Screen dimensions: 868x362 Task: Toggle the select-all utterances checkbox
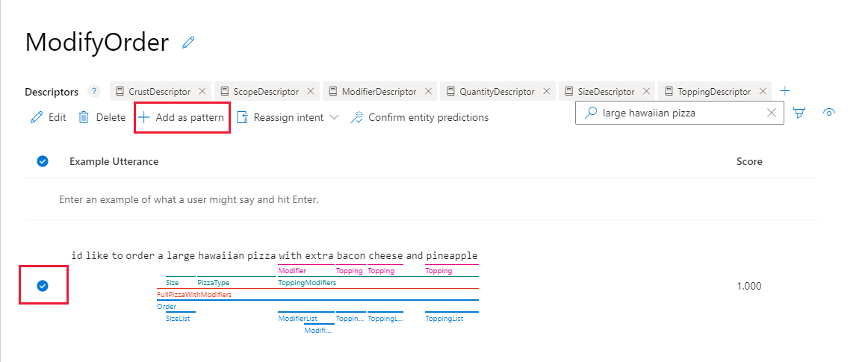click(x=43, y=161)
